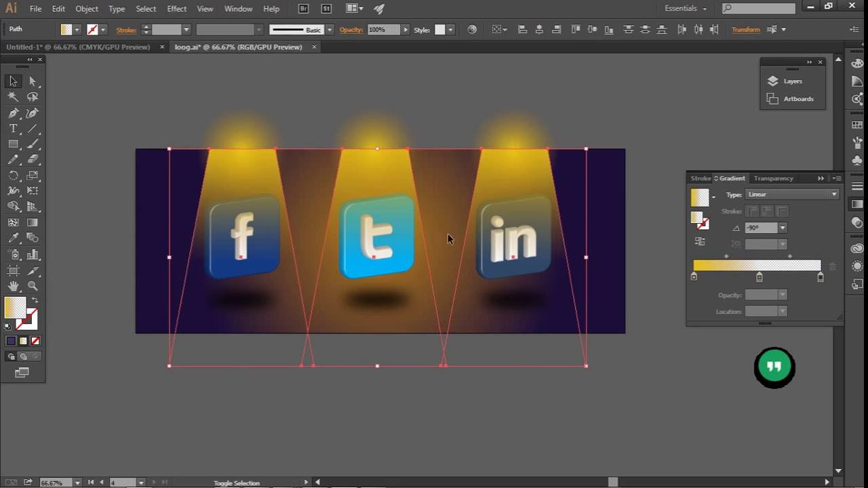Image resolution: width=868 pixels, height=488 pixels.
Task: Open the gradient swatch presets arrow
Action: pyautogui.click(x=713, y=197)
